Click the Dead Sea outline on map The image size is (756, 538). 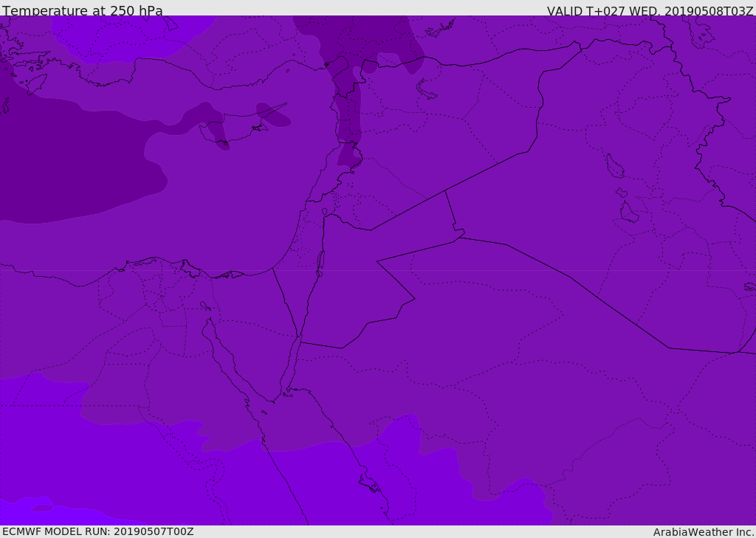(x=320, y=262)
